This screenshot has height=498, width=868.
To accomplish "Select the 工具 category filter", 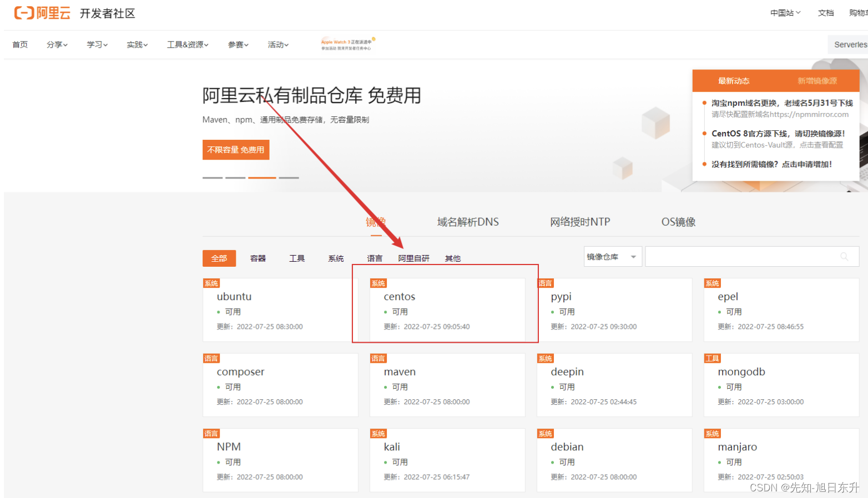I will (297, 258).
